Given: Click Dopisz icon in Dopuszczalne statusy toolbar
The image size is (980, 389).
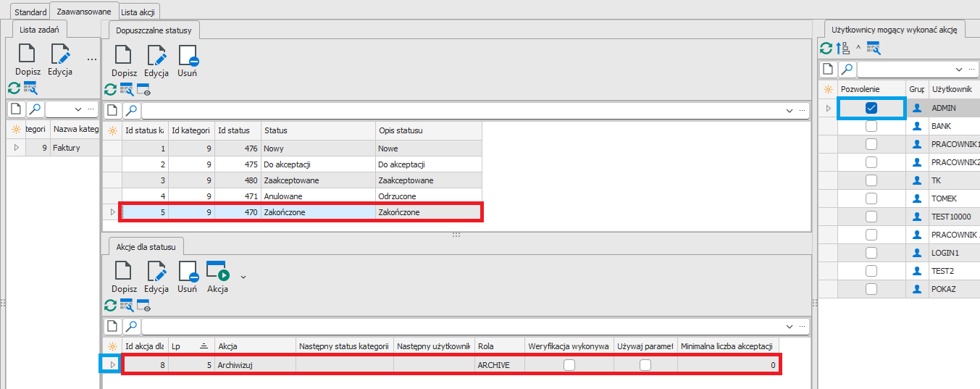Looking at the screenshot, I should (x=124, y=57).
